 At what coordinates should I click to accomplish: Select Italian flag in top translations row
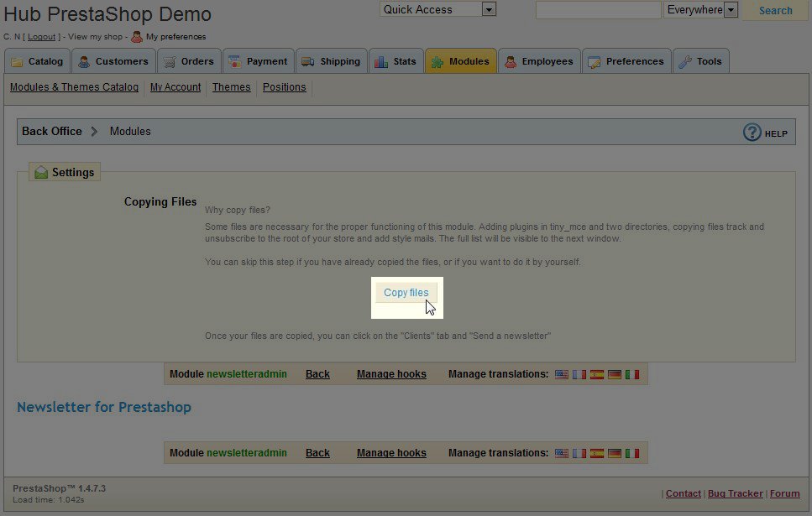click(632, 374)
